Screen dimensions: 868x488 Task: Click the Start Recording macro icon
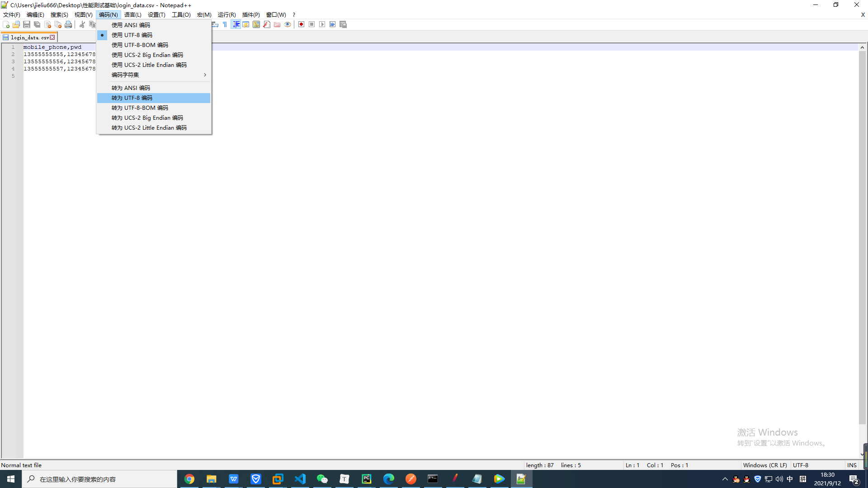(x=301, y=24)
